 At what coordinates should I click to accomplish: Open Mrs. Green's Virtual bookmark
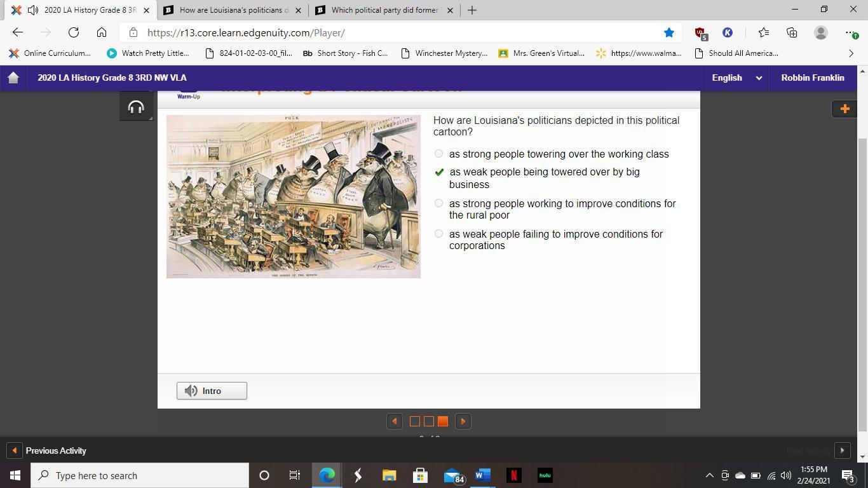pos(541,53)
